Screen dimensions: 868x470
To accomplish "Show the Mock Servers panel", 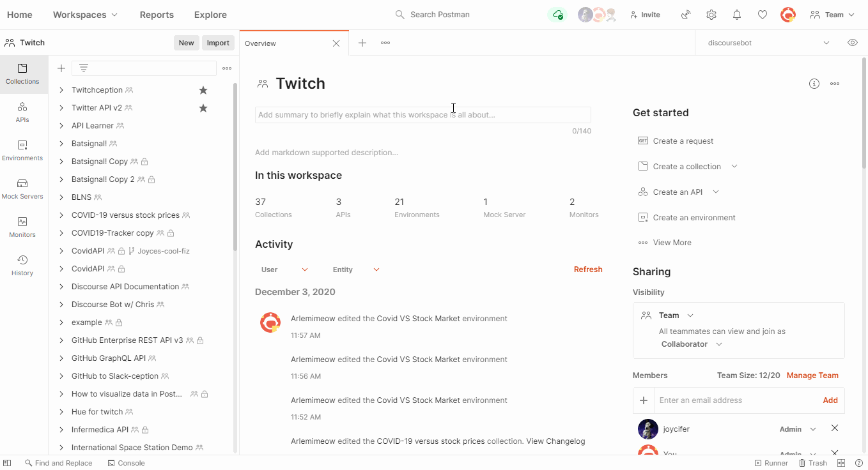I will pos(22,189).
